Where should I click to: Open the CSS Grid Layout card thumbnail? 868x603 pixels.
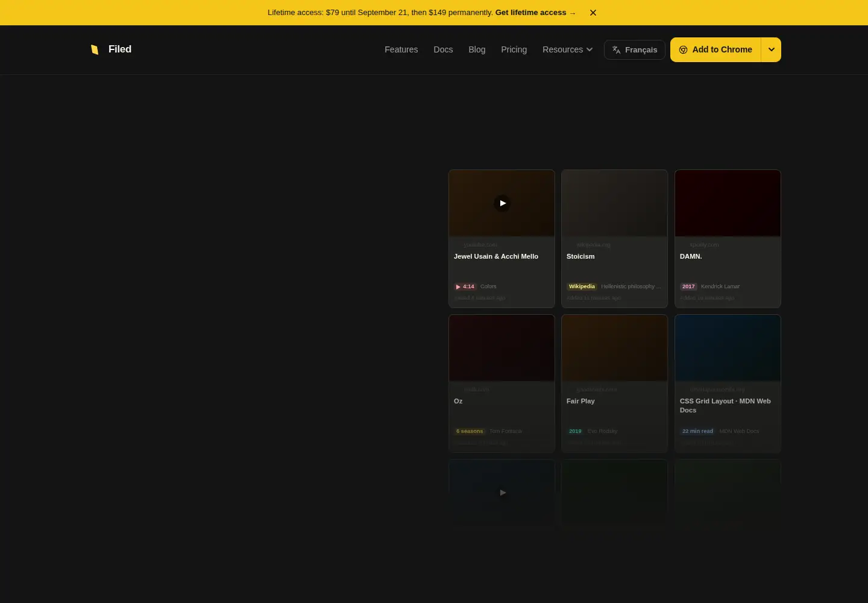pyautogui.click(x=728, y=348)
